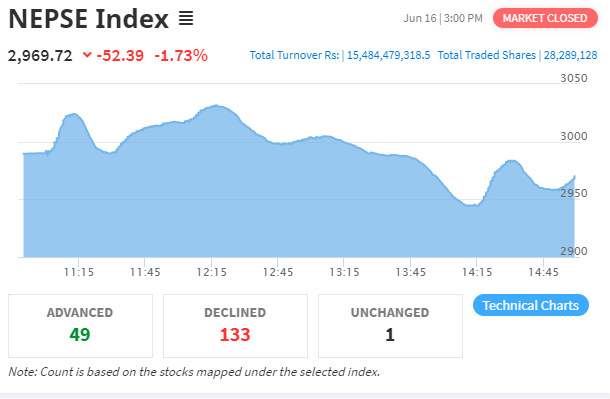Click the 14:15 time axis marker
Image resolution: width=610 pixels, height=399 pixels.
point(477,272)
